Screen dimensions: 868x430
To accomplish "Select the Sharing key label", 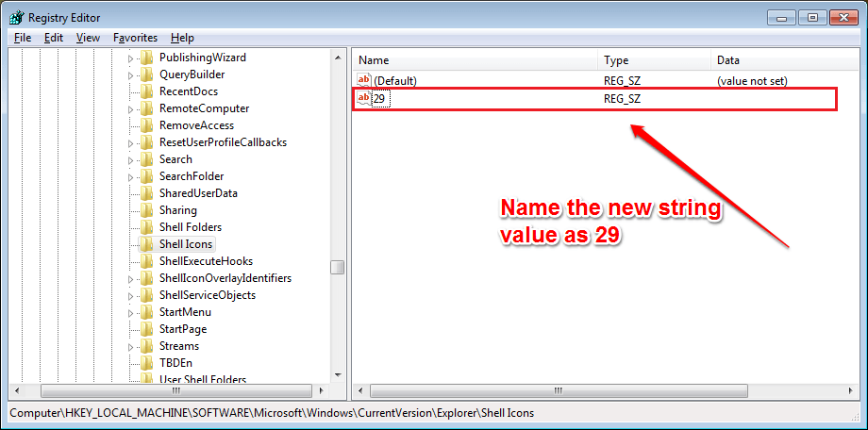I will tap(177, 210).
